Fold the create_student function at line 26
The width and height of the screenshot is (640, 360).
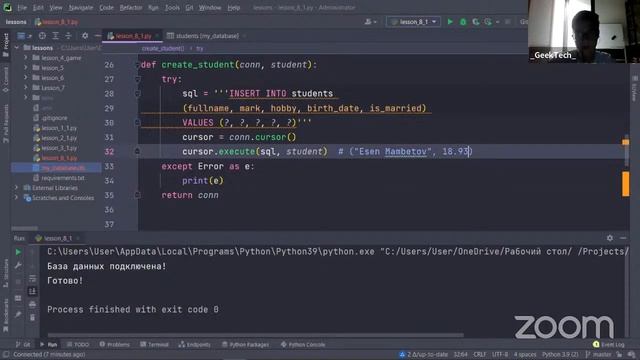(138, 65)
